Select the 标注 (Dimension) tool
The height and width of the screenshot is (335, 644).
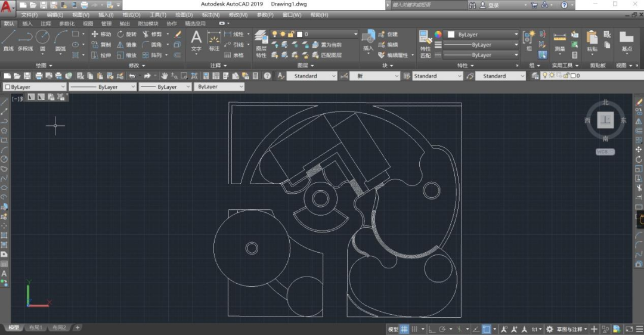[214, 41]
